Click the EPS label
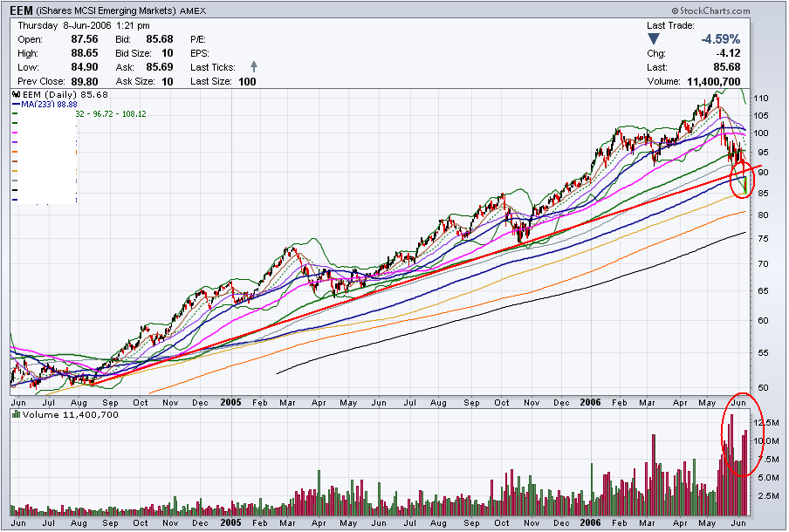This screenshot has height=532, width=789. coord(199,53)
